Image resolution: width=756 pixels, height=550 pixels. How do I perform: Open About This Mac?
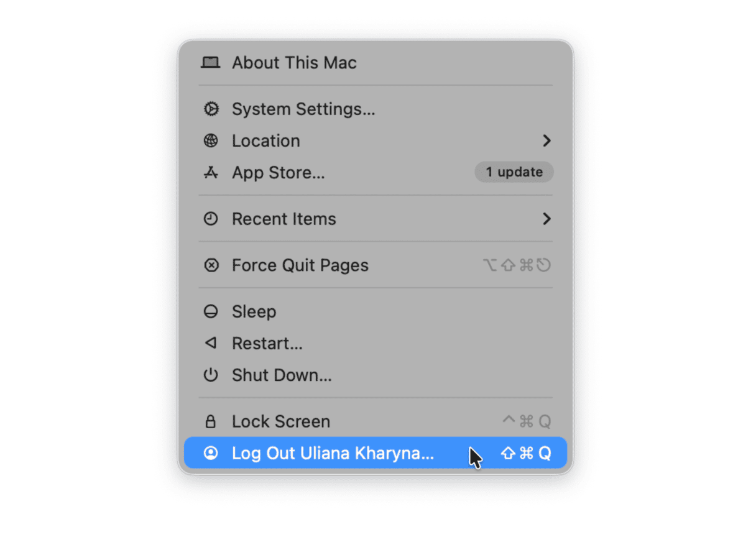coord(294,63)
